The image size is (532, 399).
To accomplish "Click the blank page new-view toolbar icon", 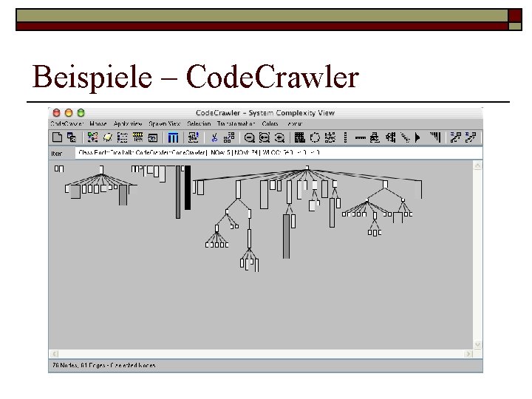I will [x=58, y=137].
